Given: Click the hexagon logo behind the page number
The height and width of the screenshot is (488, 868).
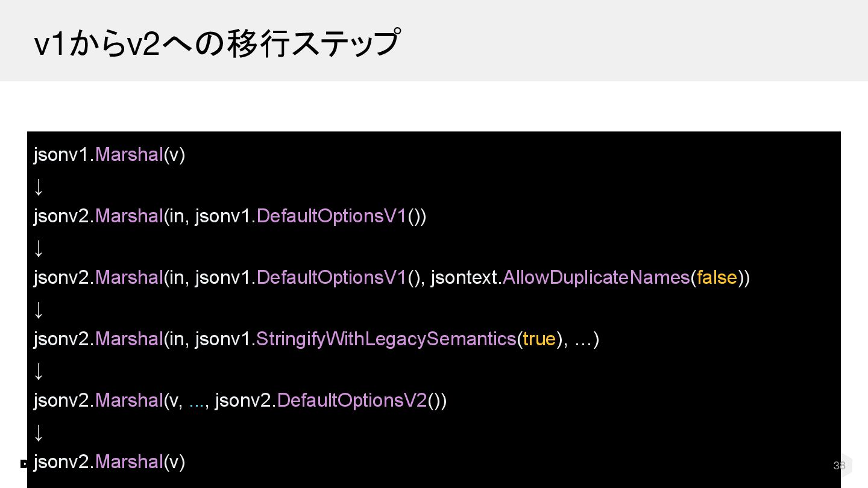Looking at the screenshot, I should [841, 465].
